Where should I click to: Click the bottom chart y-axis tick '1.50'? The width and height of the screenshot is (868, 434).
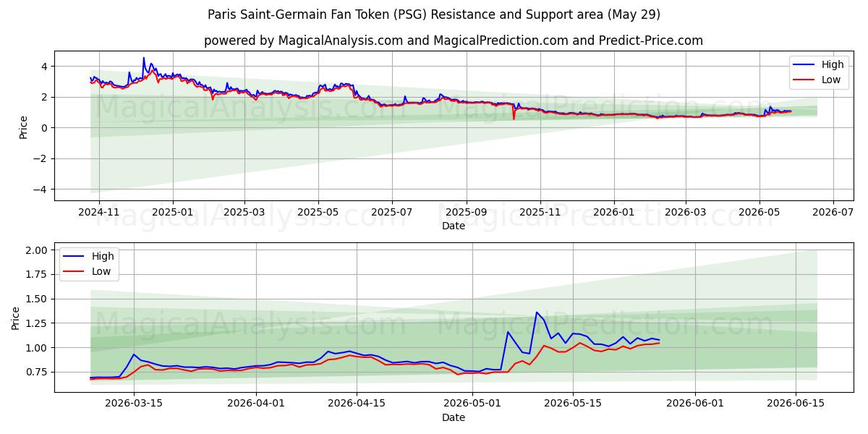[x=38, y=299]
